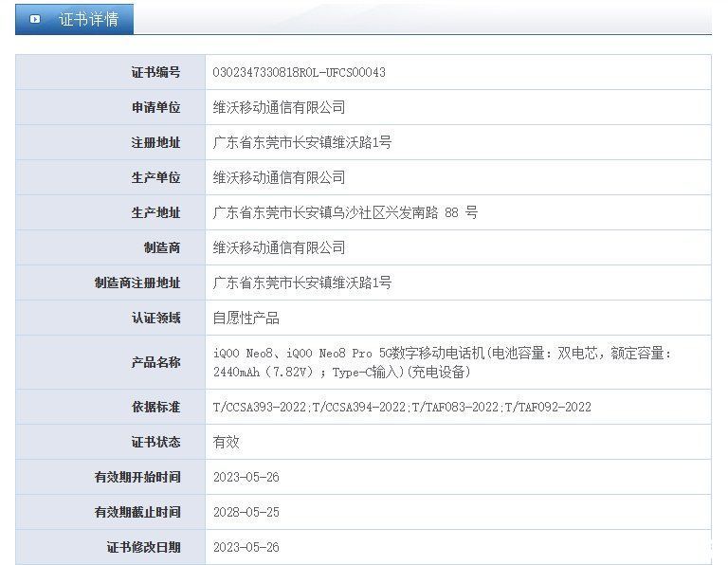Image resolution: width=728 pixels, height=565 pixels.
Task: Click 维沃移动通信有限公司 in the 制造商 row
Action: [x=279, y=247]
